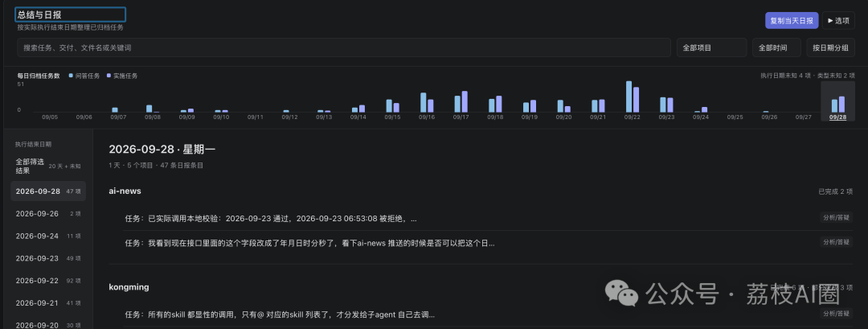868x329 pixels.
Task: Click the ai-news project heading
Action: click(x=125, y=191)
